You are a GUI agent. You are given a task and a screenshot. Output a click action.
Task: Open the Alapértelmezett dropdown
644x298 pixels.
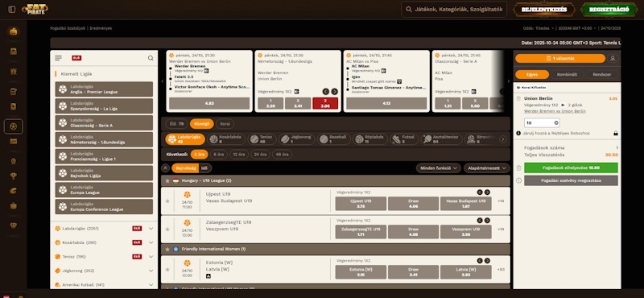click(x=487, y=168)
